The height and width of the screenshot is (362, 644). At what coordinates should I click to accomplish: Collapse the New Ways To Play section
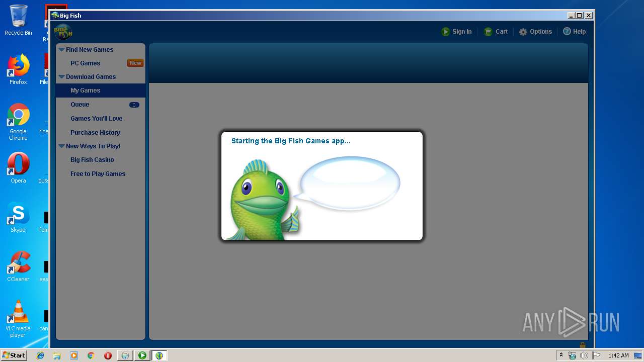[x=61, y=146]
